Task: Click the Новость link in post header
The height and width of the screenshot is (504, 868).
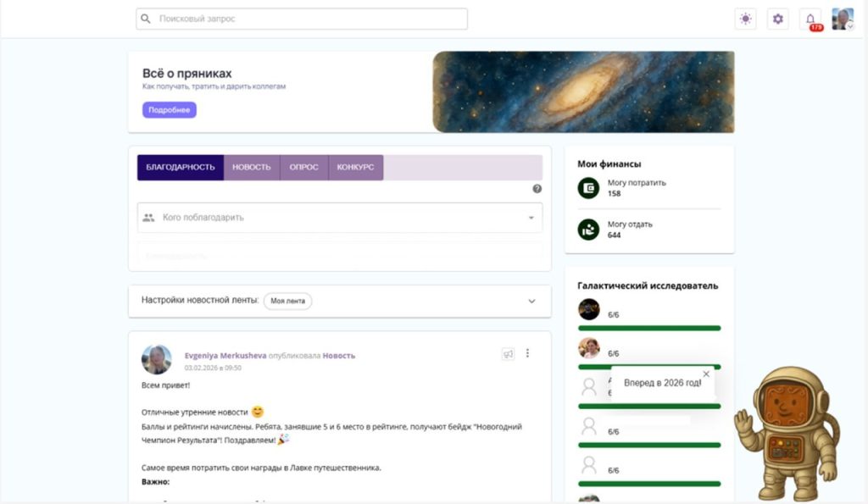Action: 339,356
